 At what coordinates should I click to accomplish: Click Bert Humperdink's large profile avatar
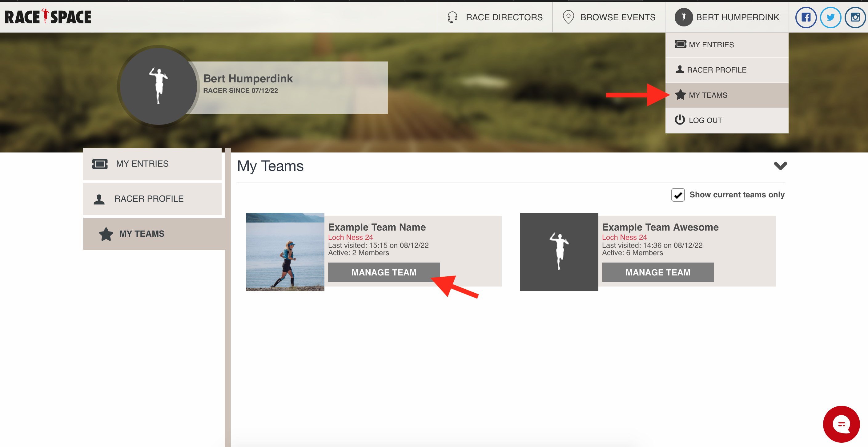point(159,86)
